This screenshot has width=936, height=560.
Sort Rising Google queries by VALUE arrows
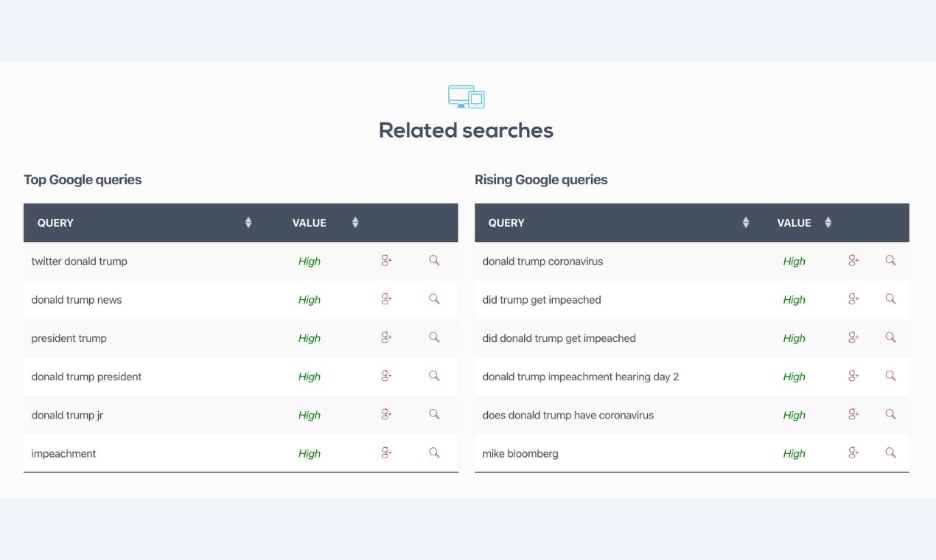coord(828,223)
